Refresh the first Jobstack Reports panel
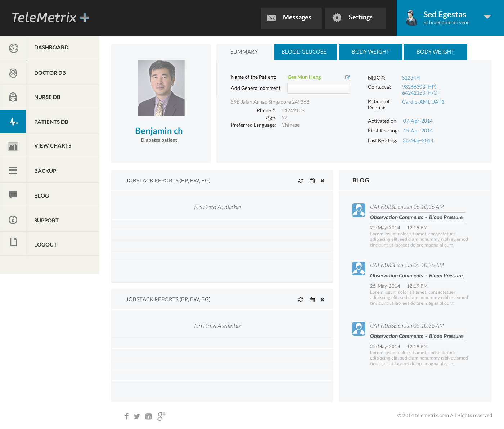 (x=301, y=181)
